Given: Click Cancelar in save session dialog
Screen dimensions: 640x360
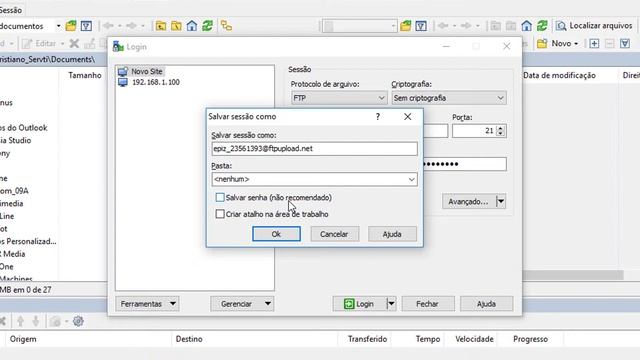Looking at the screenshot, I should coord(334,234).
